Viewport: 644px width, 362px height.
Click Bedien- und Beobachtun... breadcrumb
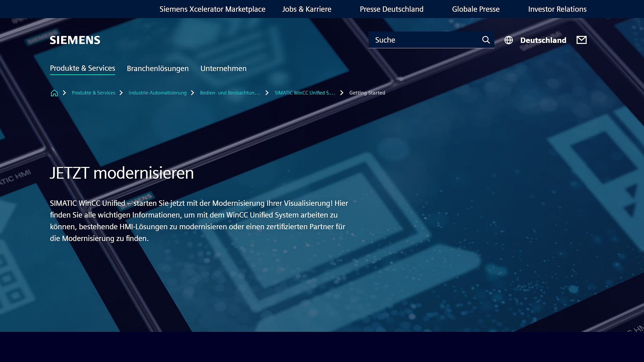click(230, 93)
